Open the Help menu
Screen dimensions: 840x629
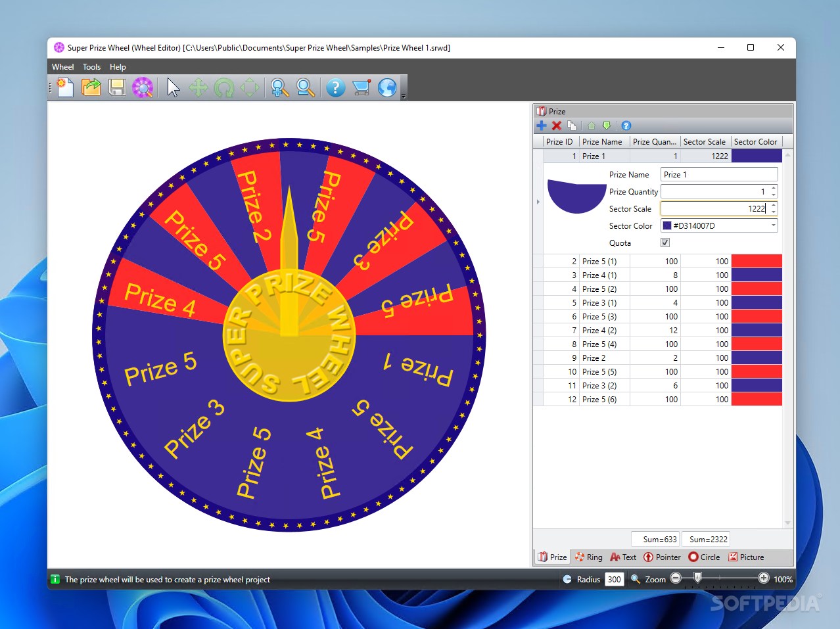click(118, 67)
